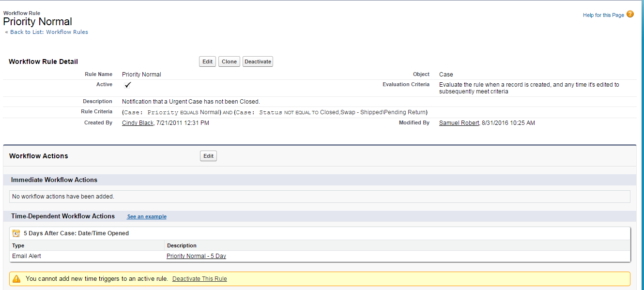644x290 pixels.
Task: Click the Rule Criteria formula text
Action: [x=275, y=112]
